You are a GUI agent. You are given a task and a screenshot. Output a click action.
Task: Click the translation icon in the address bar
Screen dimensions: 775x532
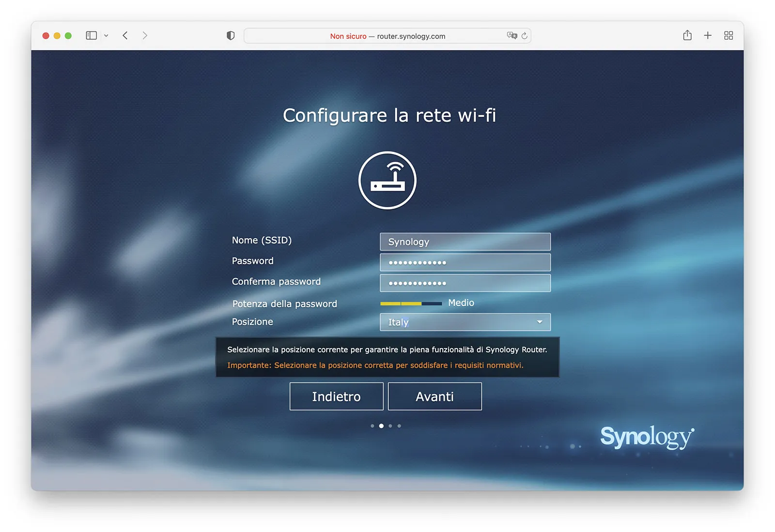click(512, 35)
